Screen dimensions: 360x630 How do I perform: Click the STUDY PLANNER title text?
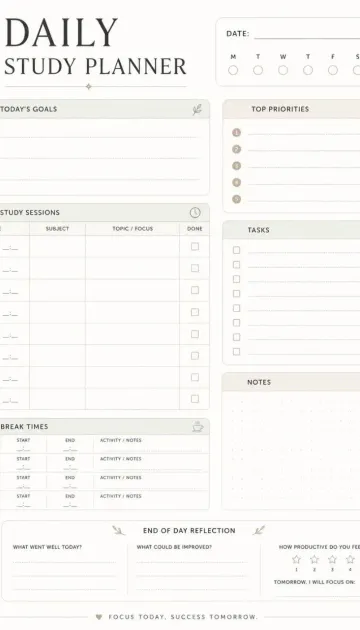pyautogui.click(x=95, y=67)
